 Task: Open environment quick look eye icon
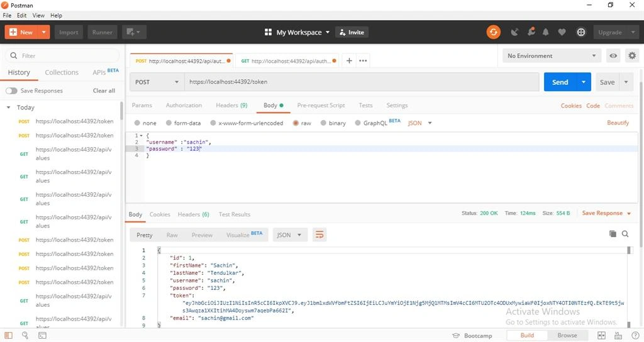click(x=613, y=56)
